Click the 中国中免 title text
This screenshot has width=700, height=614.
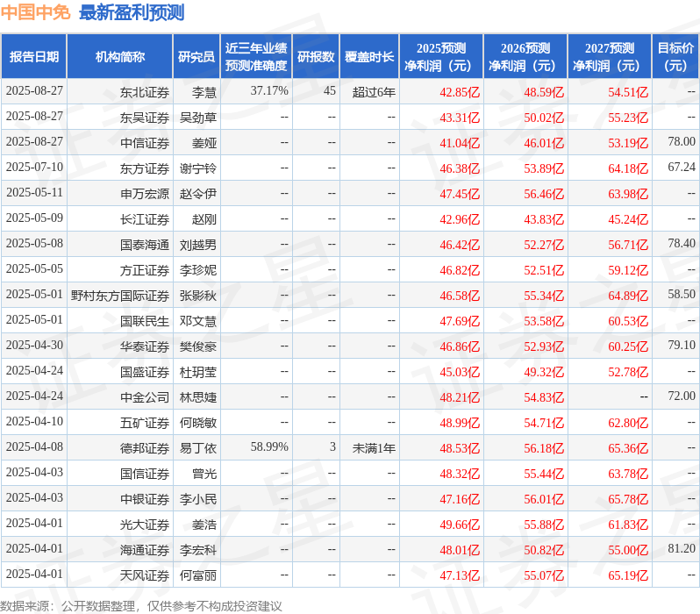[35, 12]
